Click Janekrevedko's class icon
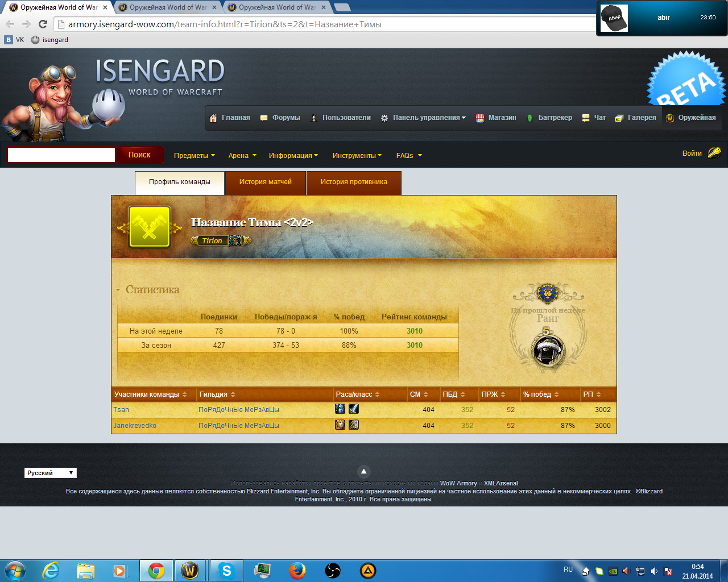The width and height of the screenshot is (728, 582). click(354, 425)
